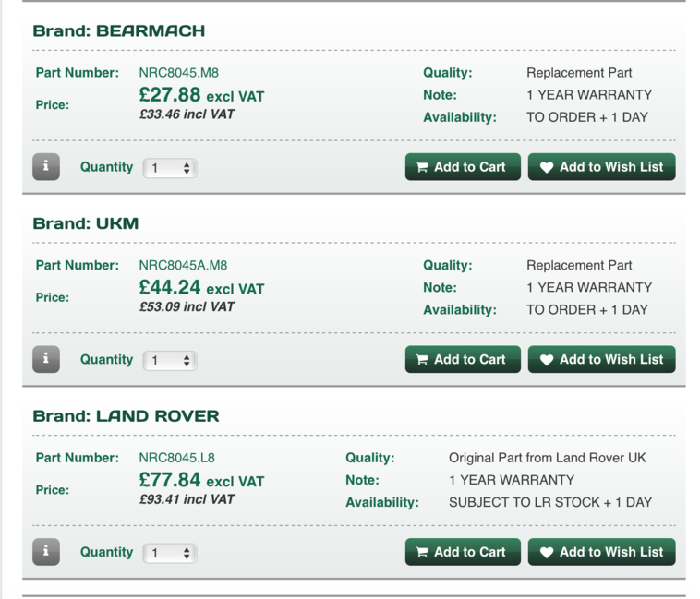Open info icon for LAND ROVER part
The height and width of the screenshot is (599, 700).
[46, 552]
